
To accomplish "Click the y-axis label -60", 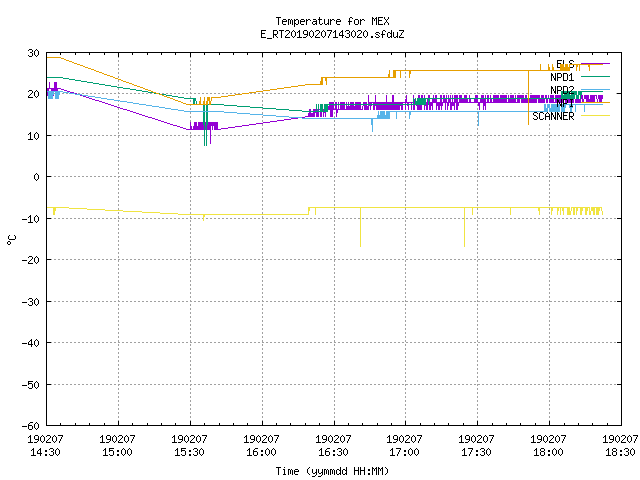I will click(31, 426).
